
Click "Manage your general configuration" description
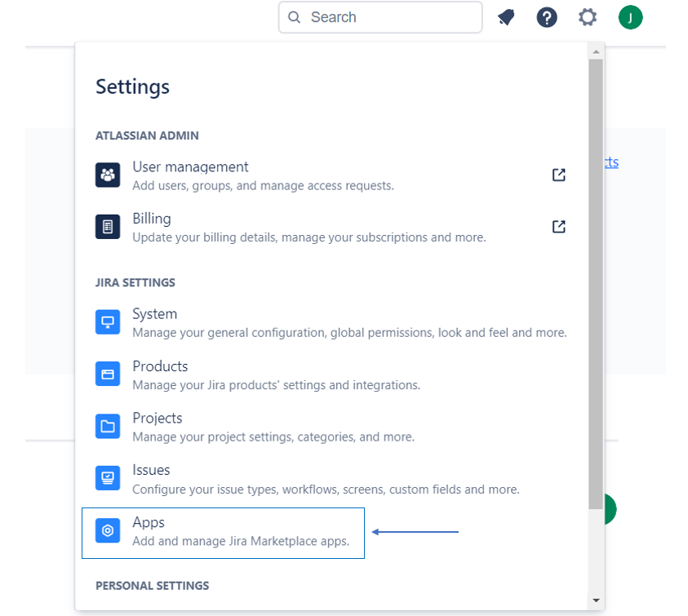pyautogui.click(x=349, y=333)
